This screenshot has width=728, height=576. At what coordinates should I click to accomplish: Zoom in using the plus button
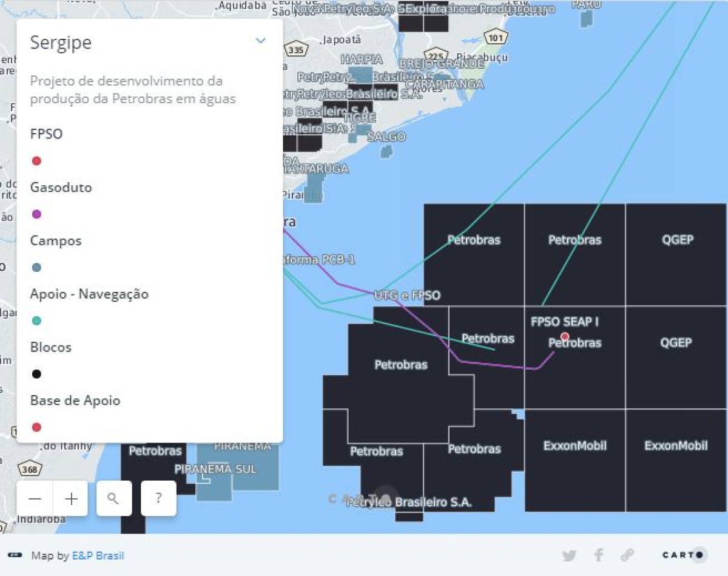[x=71, y=499]
